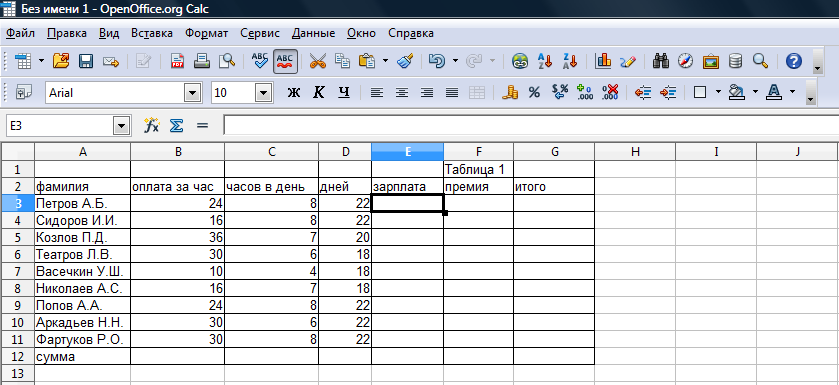
Task: Open Function Wizard fx icon
Action: tap(152, 126)
